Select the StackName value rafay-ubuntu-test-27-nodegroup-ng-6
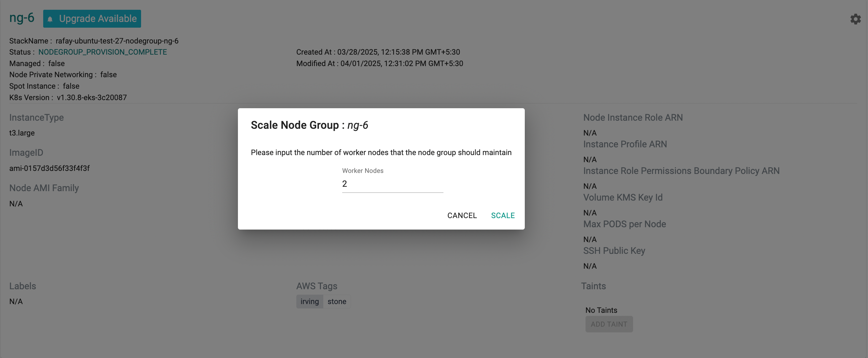The width and height of the screenshot is (868, 358). click(117, 41)
